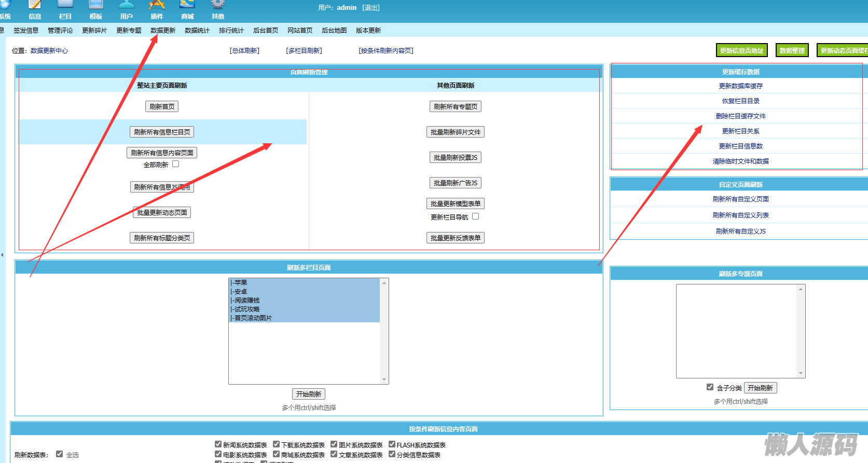Select the 首页滚动图片 column in the list
868x463 pixels.
pos(305,318)
